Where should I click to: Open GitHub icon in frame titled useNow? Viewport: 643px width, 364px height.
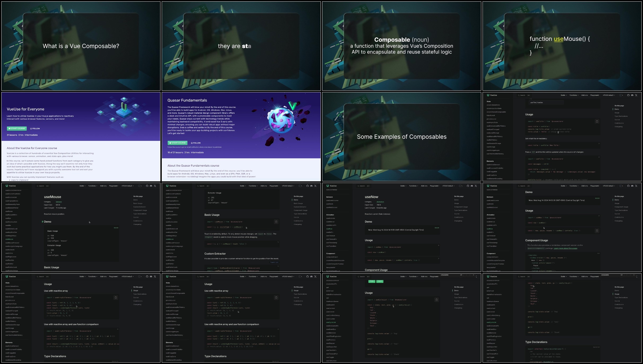(x=468, y=186)
